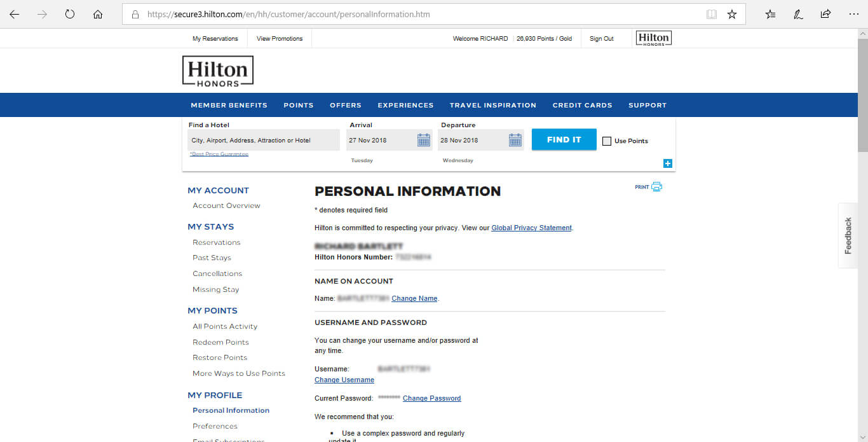The height and width of the screenshot is (442, 868).
Task: Open the Member Benefits menu
Action: (229, 106)
